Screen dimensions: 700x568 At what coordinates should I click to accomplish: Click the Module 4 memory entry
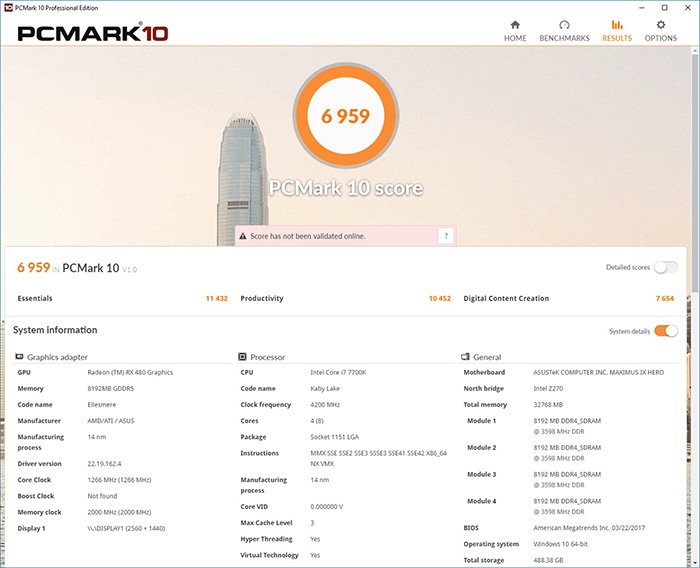(x=567, y=506)
